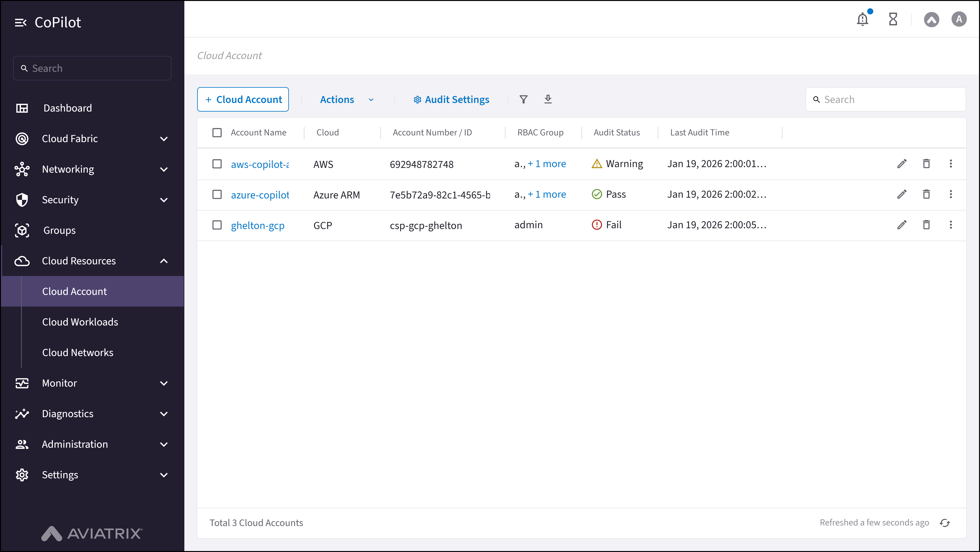Screen dimensions: 980x552
Task: Open the Cloud Networks page
Action: point(78,352)
